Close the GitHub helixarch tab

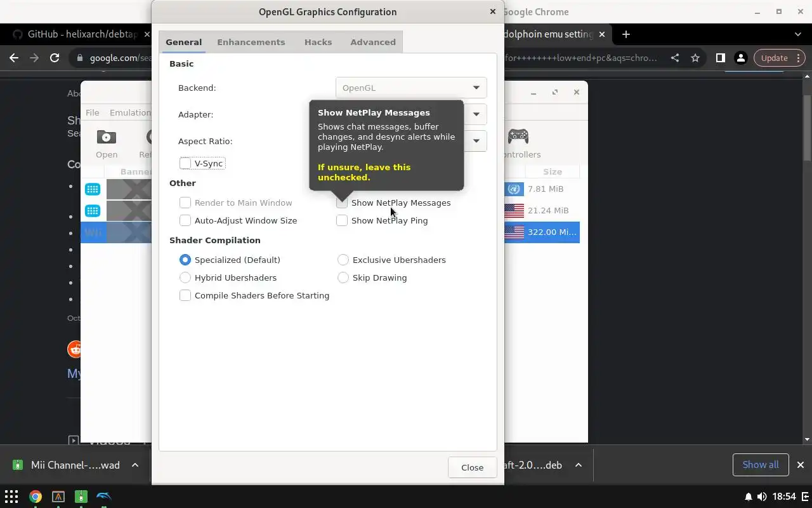147,34
